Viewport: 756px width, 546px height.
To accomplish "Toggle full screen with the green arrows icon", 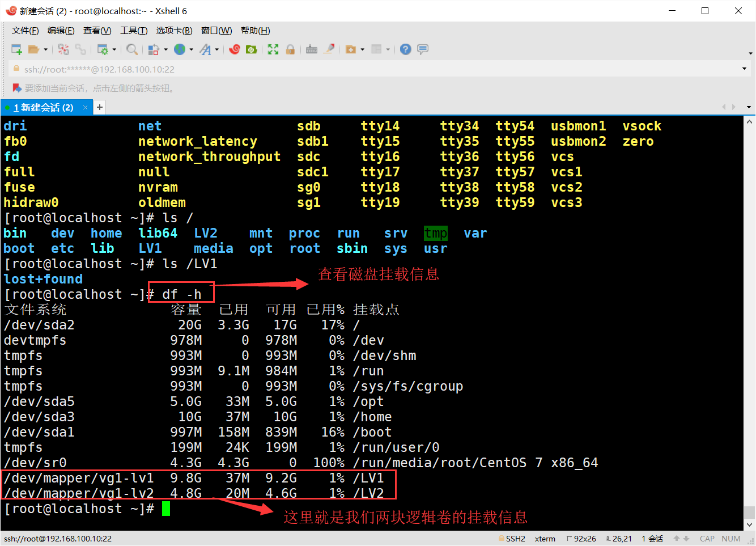I will point(273,49).
